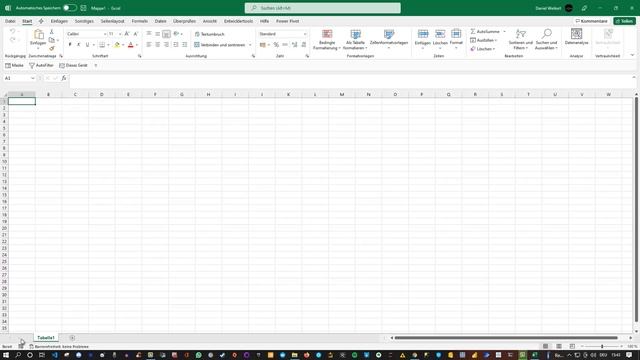
Task: Click the save diskette icon in title bar
Action: tap(83, 8)
